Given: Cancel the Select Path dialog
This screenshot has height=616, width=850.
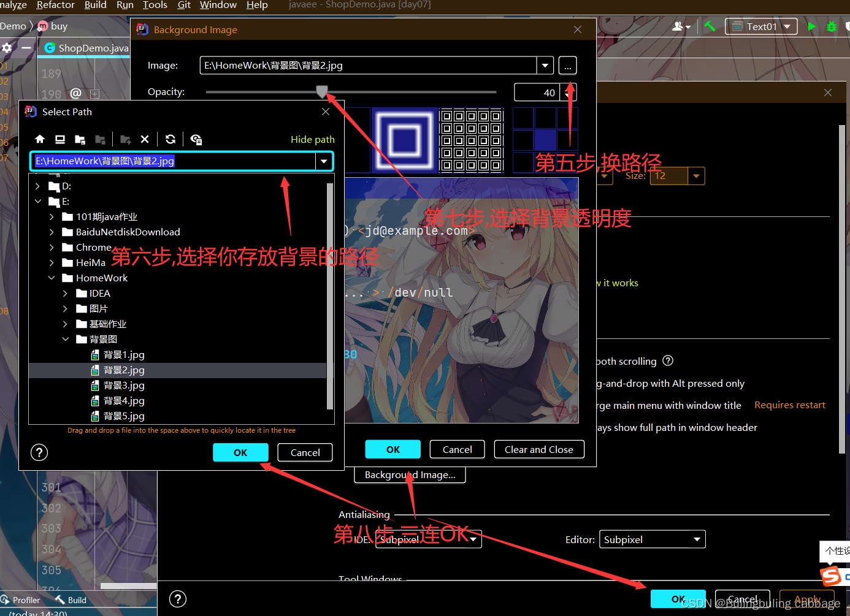Looking at the screenshot, I should [305, 452].
